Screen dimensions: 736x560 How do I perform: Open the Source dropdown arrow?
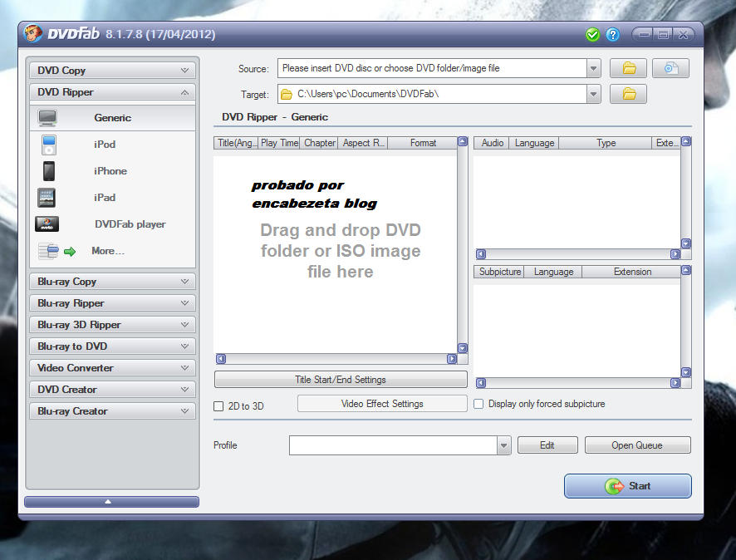(593, 68)
